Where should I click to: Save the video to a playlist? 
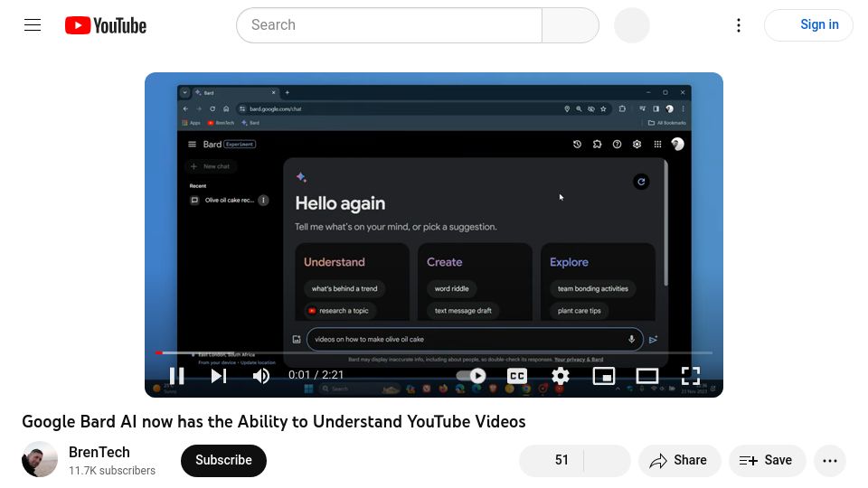768,460
